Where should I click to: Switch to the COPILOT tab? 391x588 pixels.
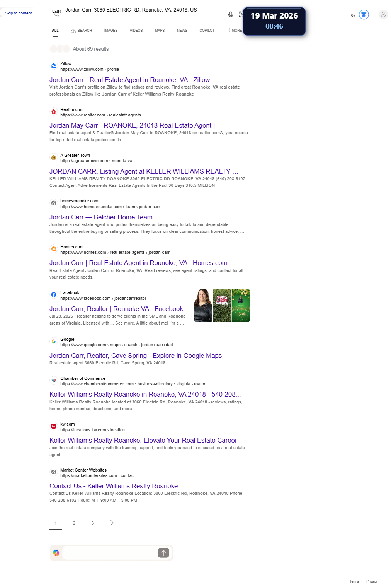(207, 31)
